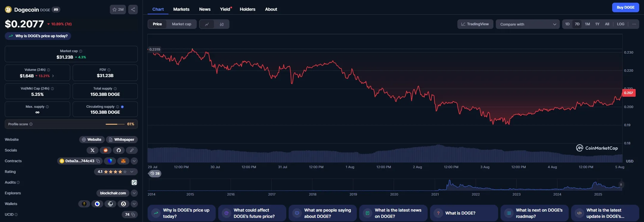Open the Compare with dropdown
This screenshot has height=222, width=644.
point(528,24)
